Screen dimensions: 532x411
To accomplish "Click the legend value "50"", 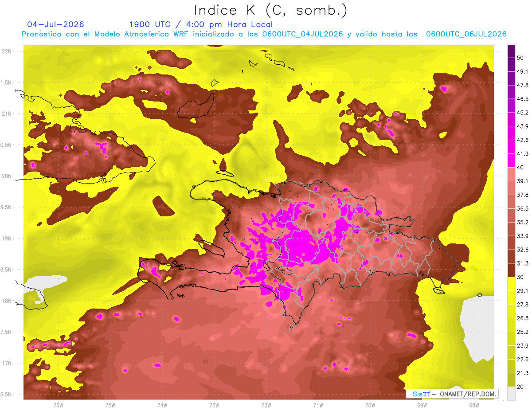I will click(521, 58).
